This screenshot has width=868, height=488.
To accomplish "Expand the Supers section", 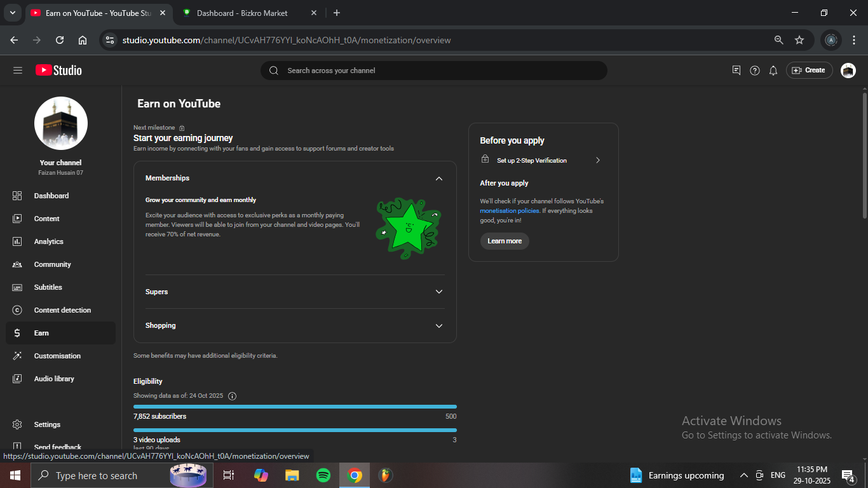I will pos(438,292).
